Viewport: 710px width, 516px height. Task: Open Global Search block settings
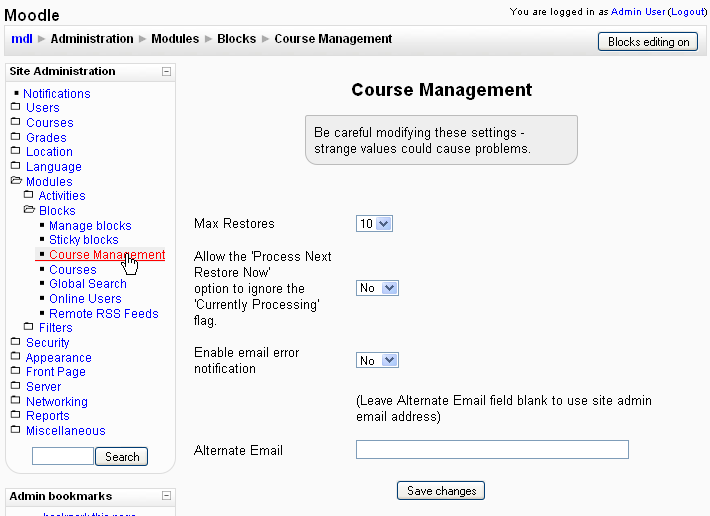[87, 284]
